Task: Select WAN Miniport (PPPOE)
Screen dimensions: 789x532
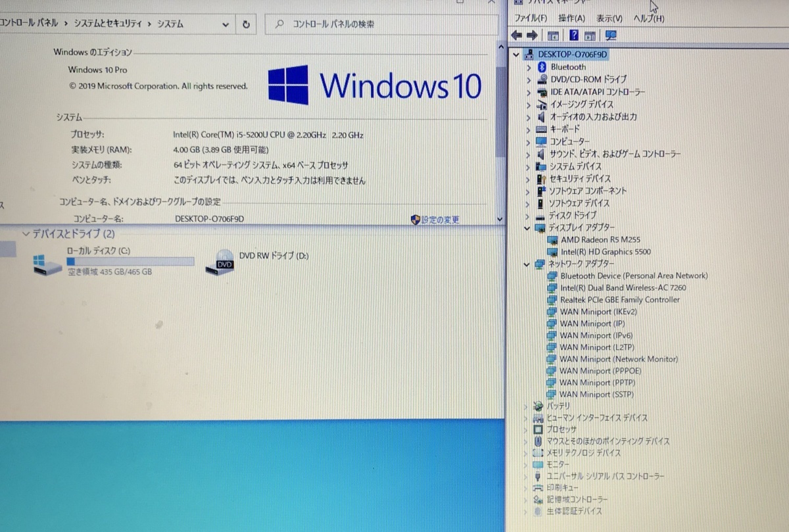Action: [x=600, y=371]
